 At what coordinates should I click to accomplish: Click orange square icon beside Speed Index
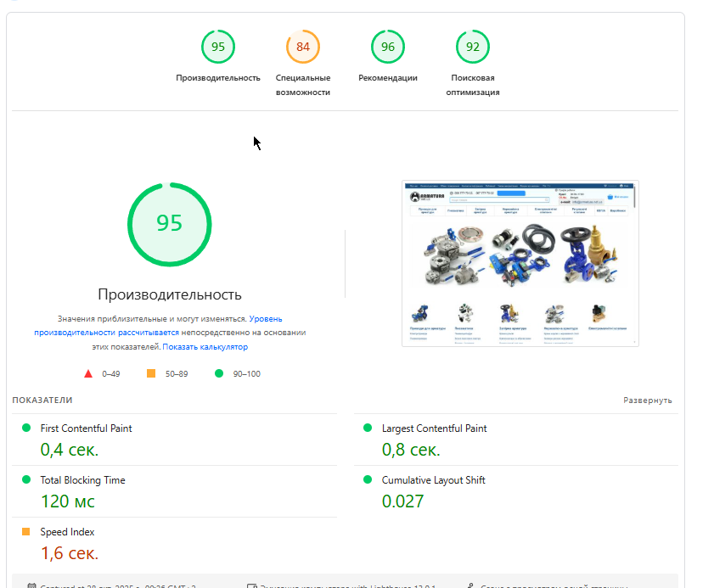(26, 531)
